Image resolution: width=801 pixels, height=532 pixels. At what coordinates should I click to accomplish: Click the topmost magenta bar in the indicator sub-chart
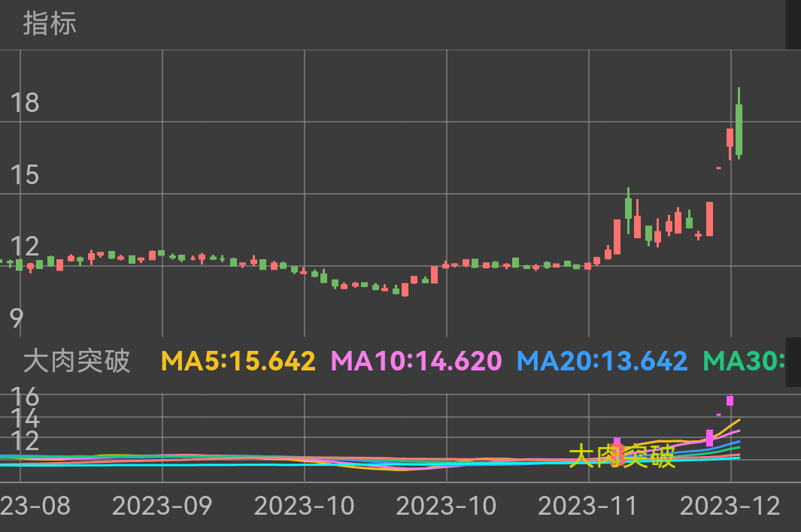tap(730, 401)
